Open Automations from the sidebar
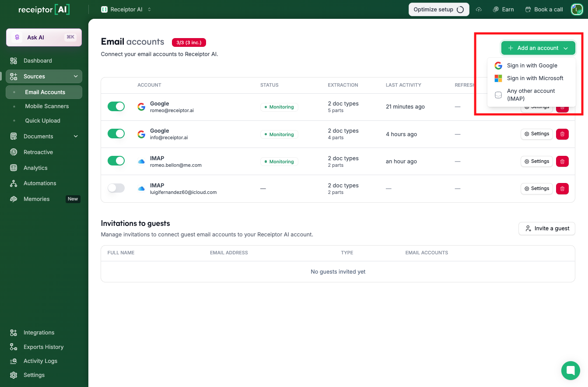Image resolution: width=588 pixels, height=387 pixels. [x=44, y=183]
